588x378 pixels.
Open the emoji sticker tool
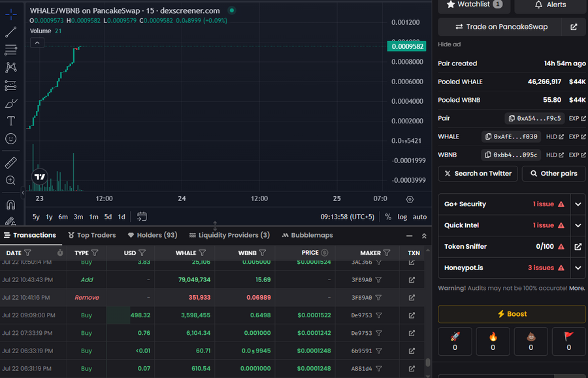click(11, 139)
